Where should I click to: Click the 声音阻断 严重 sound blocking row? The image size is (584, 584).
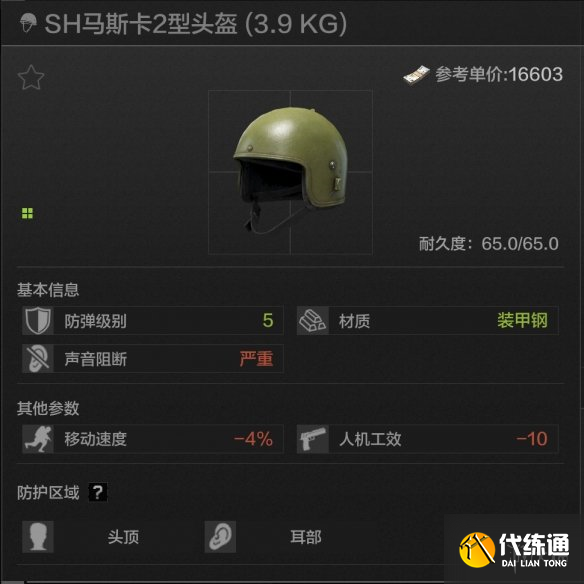click(153, 359)
